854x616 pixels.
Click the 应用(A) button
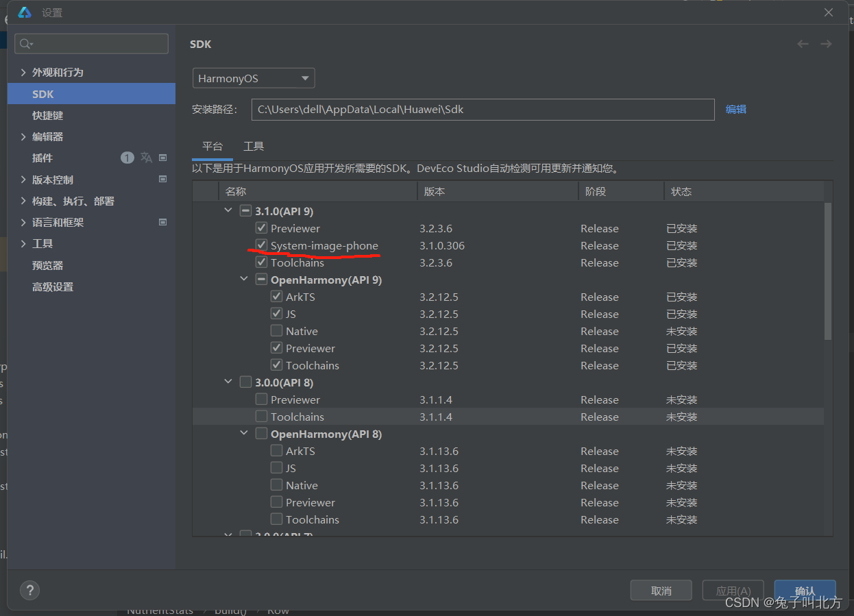tap(733, 591)
